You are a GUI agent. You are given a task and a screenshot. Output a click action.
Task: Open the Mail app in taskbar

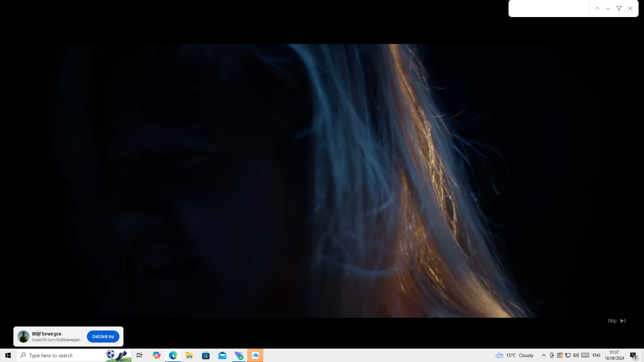click(222, 355)
